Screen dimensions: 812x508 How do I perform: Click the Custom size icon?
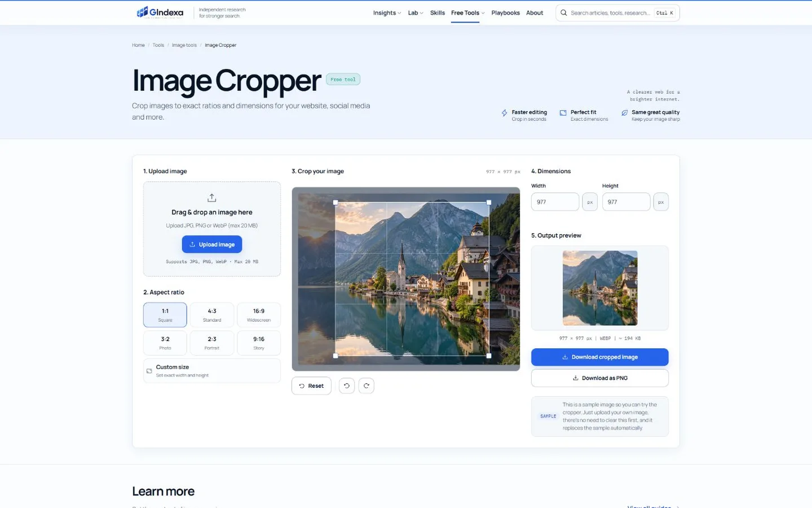click(x=149, y=371)
